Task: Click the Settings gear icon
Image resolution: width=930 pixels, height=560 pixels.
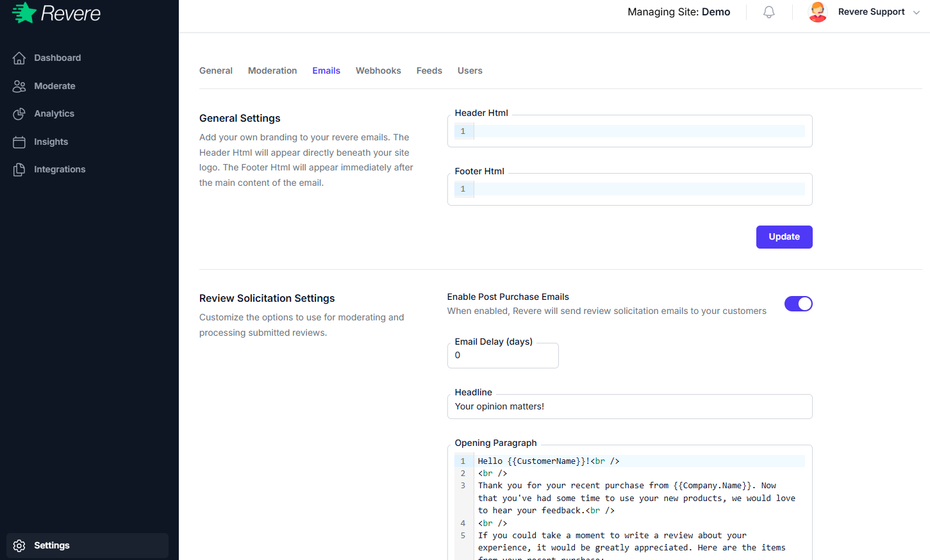Action: pos(19,545)
